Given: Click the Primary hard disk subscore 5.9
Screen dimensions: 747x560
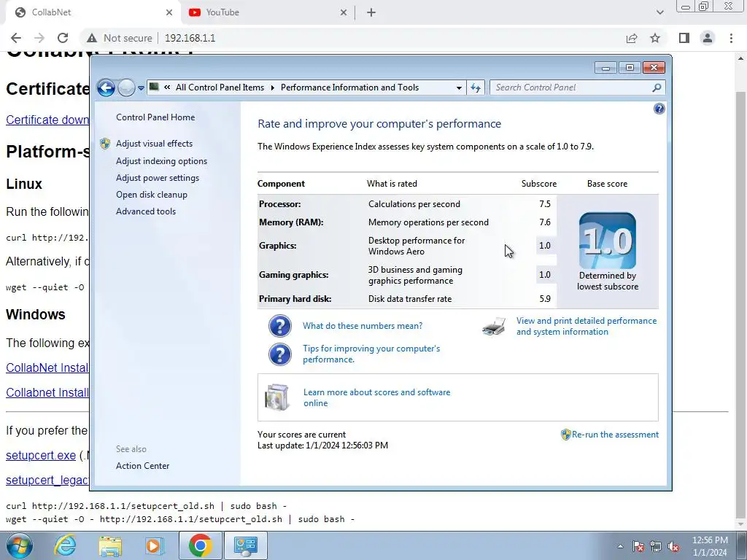Looking at the screenshot, I should (544, 299).
